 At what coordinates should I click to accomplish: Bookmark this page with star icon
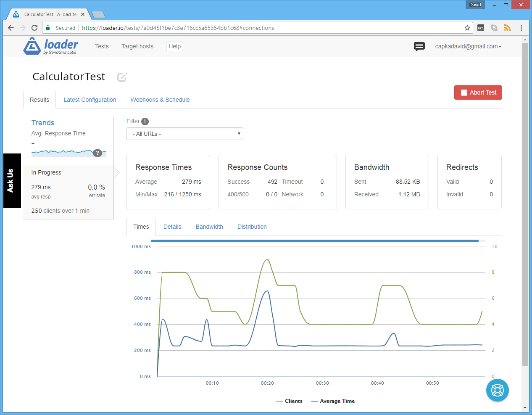pyautogui.click(x=467, y=28)
